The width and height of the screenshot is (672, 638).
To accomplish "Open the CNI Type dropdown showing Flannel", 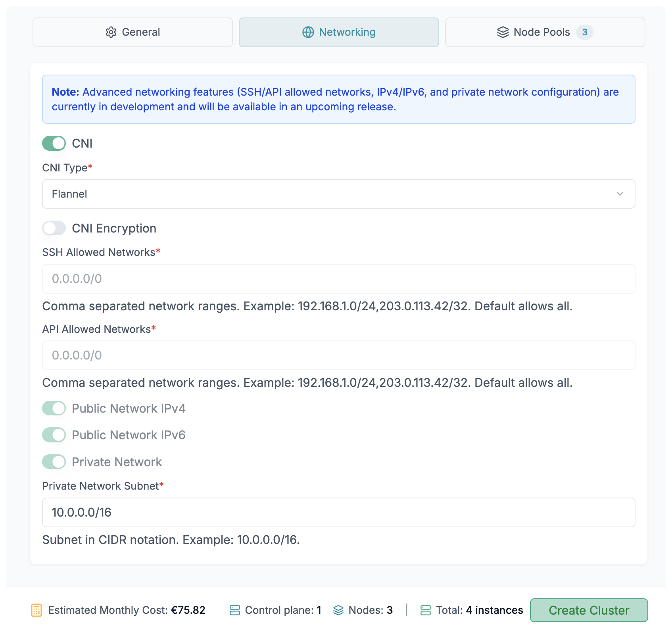I will coord(338,194).
